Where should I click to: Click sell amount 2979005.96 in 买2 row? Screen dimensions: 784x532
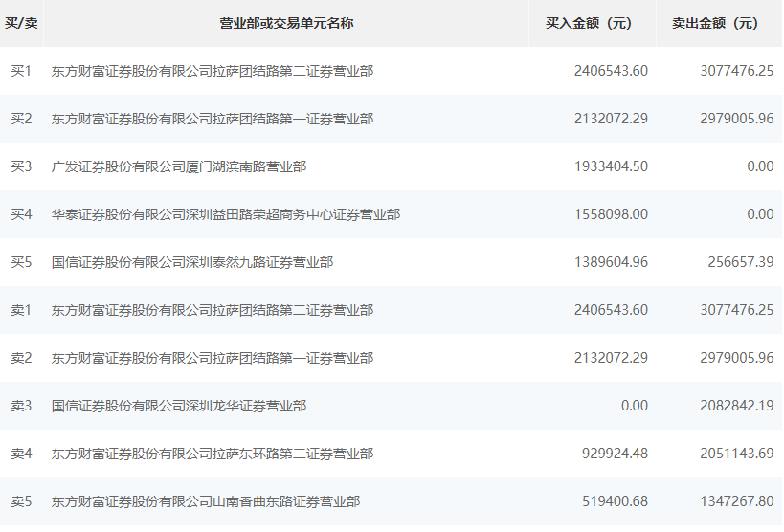tap(737, 119)
